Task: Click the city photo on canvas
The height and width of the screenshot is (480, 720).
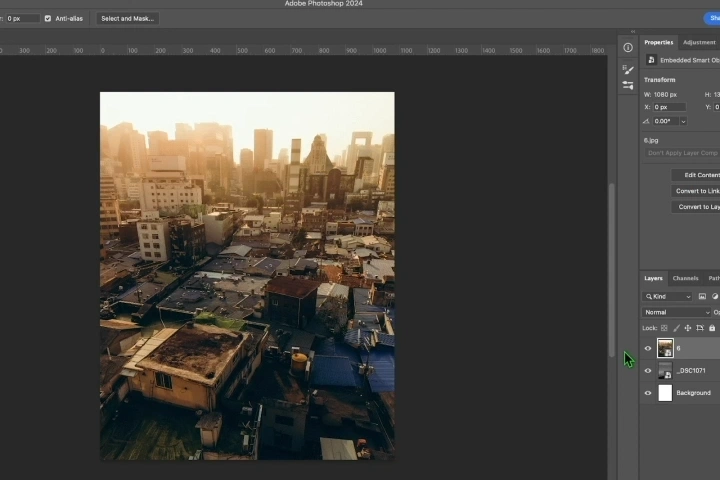Action: pyautogui.click(x=247, y=276)
